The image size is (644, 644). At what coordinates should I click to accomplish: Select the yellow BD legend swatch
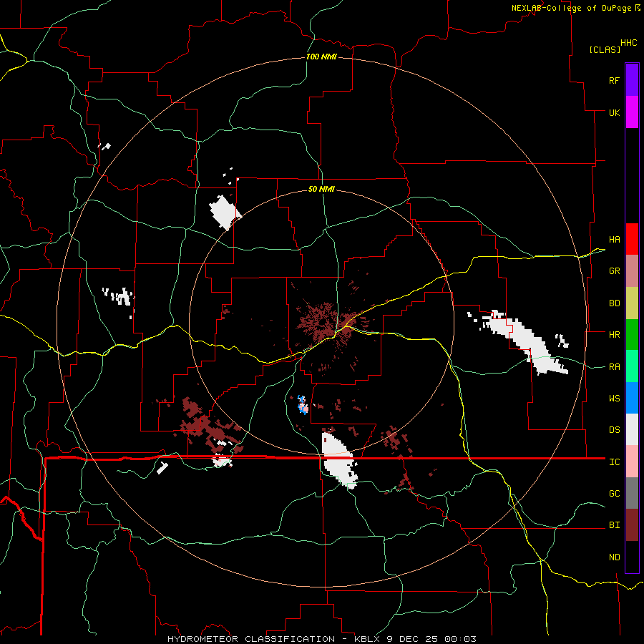(x=632, y=303)
